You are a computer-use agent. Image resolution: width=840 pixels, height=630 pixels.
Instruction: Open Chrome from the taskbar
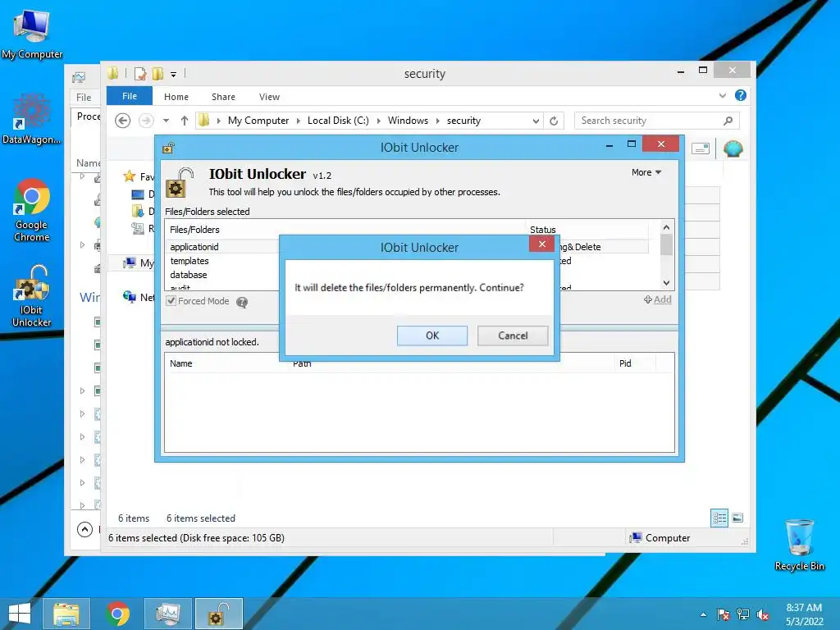118,614
